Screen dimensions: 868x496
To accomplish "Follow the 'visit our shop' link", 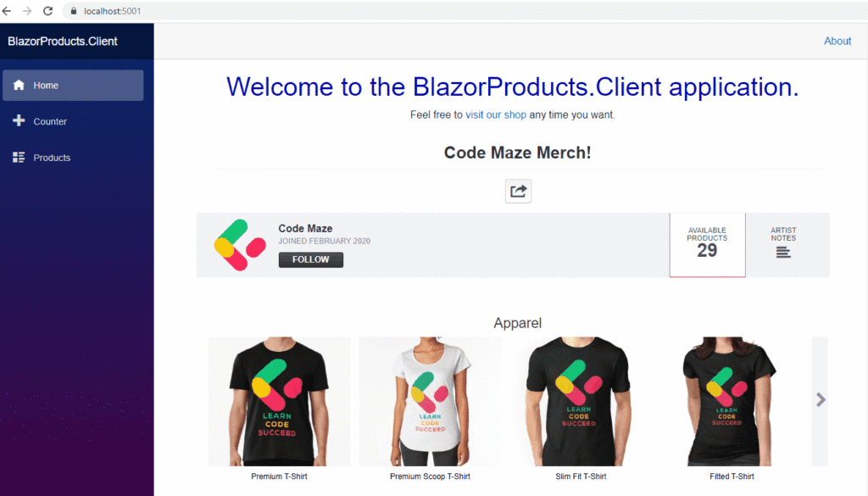I will tap(495, 114).
